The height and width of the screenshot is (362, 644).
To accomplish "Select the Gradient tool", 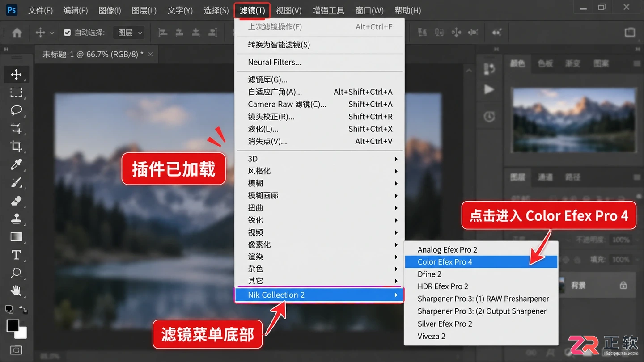I will tap(16, 236).
